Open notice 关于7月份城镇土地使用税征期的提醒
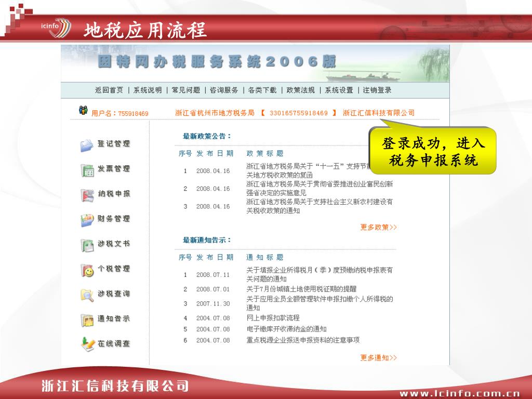Image resolution: width=532 pixels, height=399 pixels. pos(301,289)
